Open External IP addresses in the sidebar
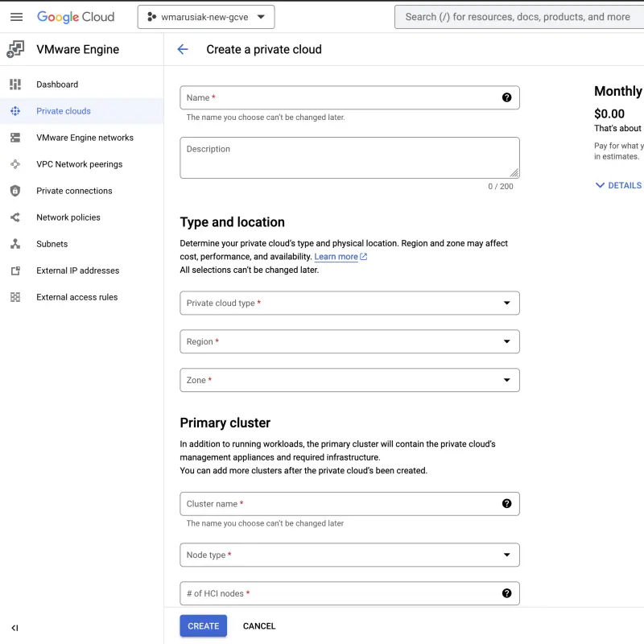The image size is (644, 644). (x=77, y=270)
